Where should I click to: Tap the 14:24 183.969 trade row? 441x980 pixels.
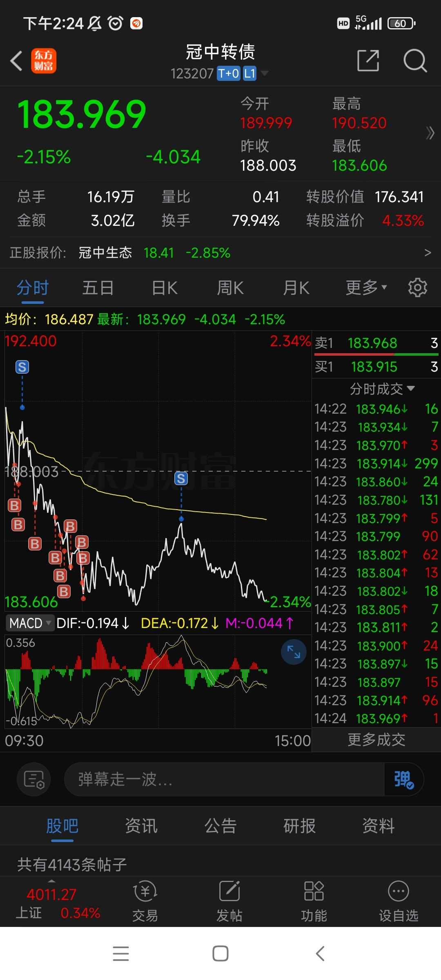pyautogui.click(x=376, y=718)
